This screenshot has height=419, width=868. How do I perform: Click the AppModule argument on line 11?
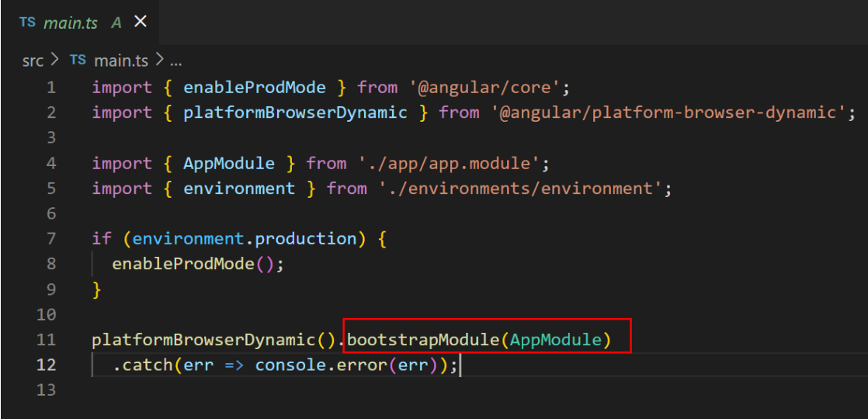click(555, 339)
